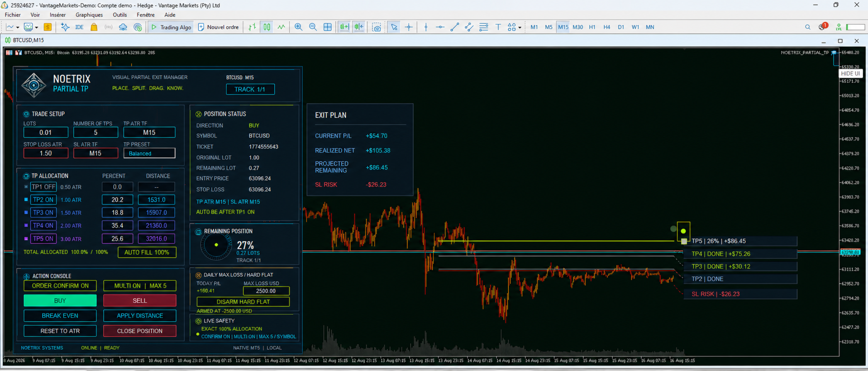This screenshot has width=868, height=371.
Task: Toggle MULTI ON | MAX 5 setting
Action: point(140,285)
